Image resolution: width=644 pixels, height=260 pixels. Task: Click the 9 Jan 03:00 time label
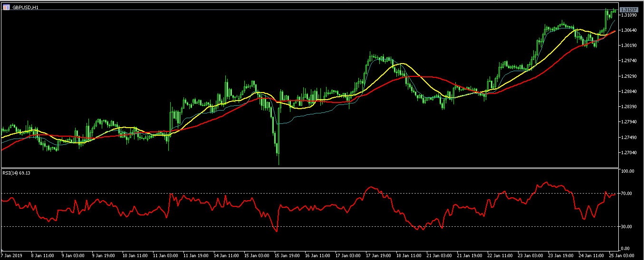tap(73, 255)
